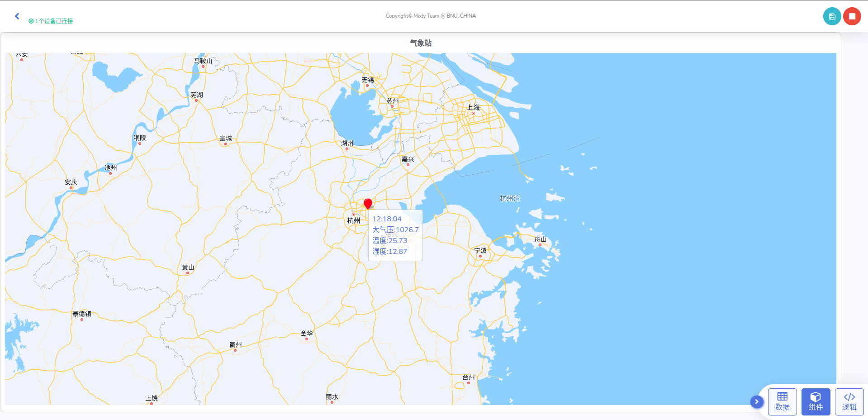Viewport: 868px width, 420px height.
Task: Click the 芜湖 city label
Action: (x=196, y=95)
